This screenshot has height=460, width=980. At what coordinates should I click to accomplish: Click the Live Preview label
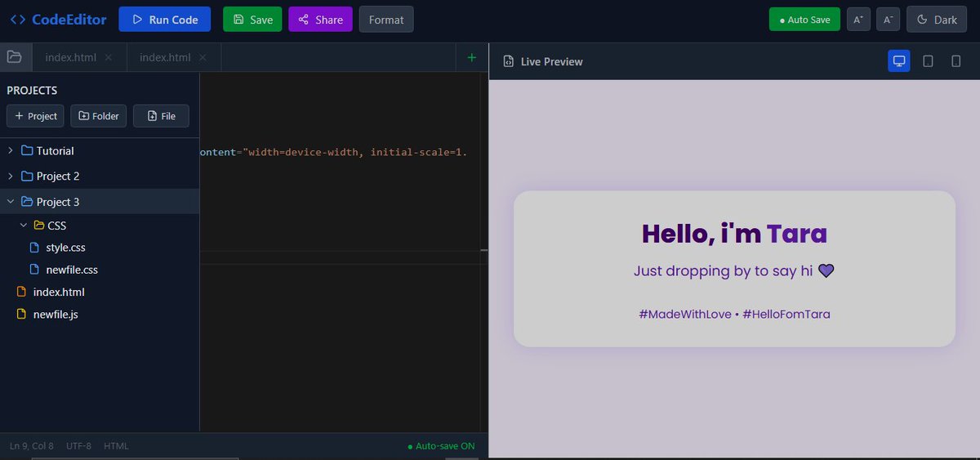click(x=552, y=61)
